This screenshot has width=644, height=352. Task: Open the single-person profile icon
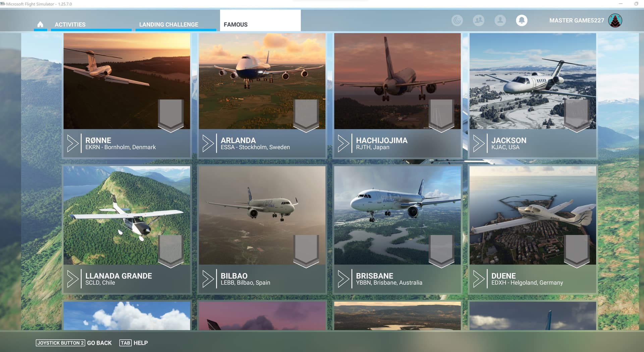coord(500,20)
